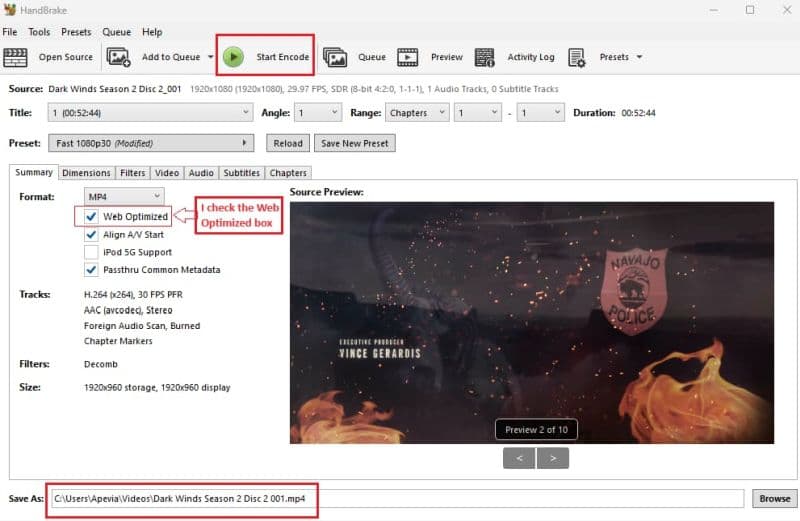The image size is (800, 521).
Task: Switch to the Dimensions tab
Action: tap(86, 173)
